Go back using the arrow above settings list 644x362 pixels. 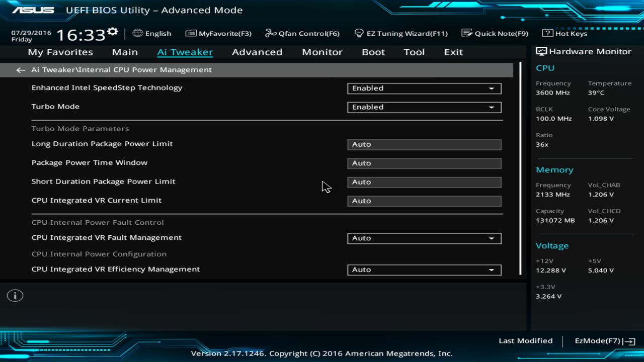pos(20,70)
